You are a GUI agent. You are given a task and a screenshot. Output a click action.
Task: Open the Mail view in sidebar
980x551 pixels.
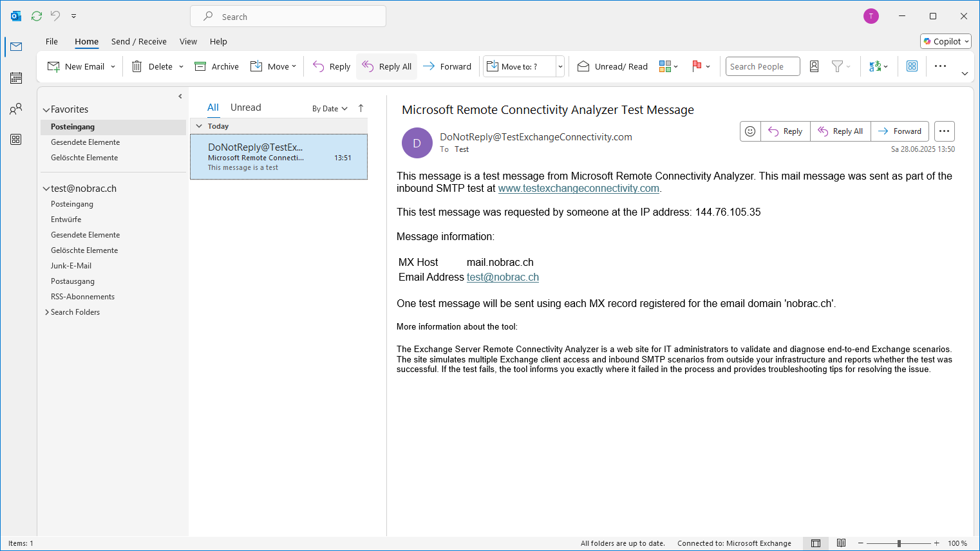coord(16,46)
